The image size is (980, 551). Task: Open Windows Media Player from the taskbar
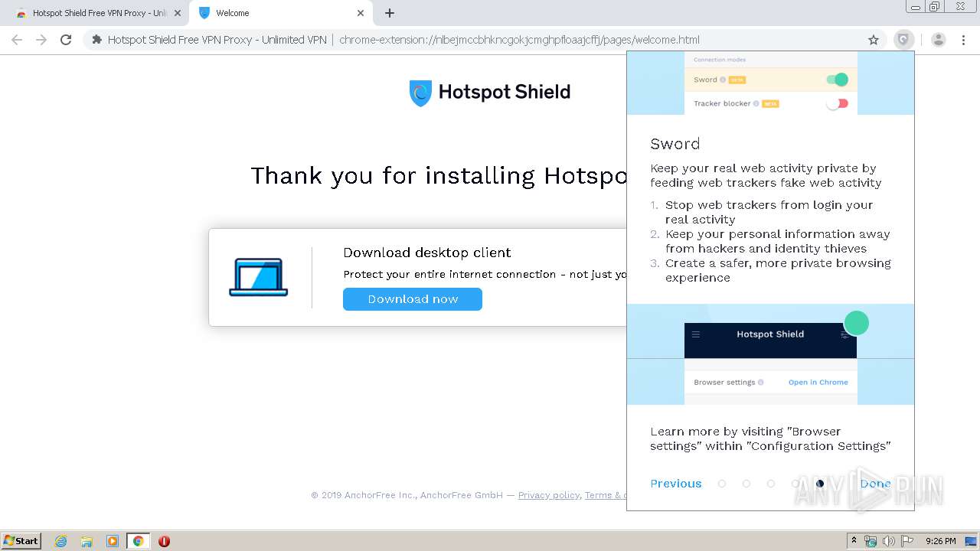(113, 541)
